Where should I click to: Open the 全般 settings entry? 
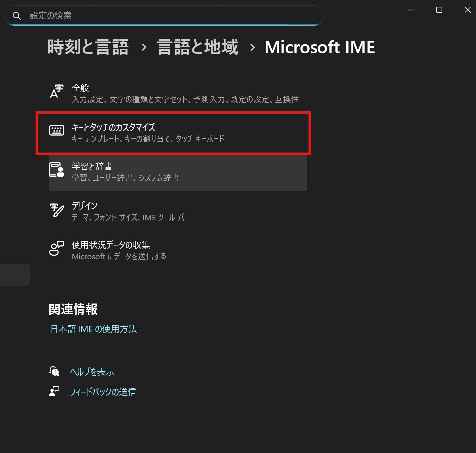click(x=185, y=94)
